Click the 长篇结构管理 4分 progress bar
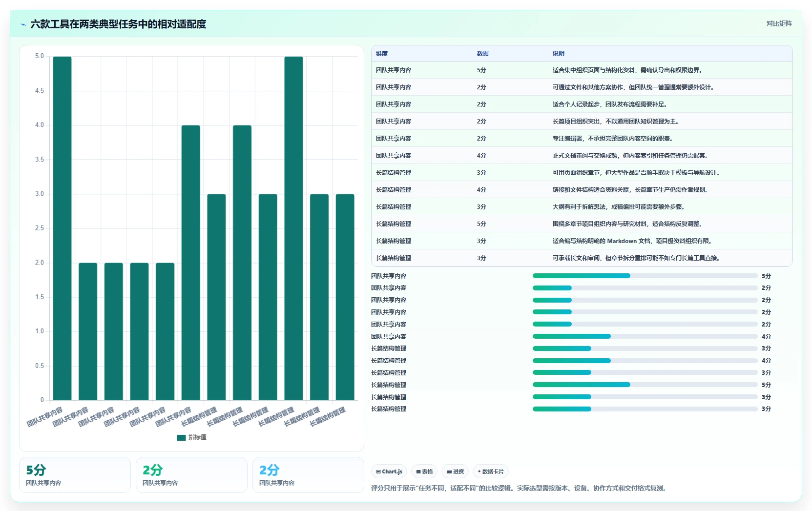Viewport: 812px width, 511px height. click(x=645, y=361)
